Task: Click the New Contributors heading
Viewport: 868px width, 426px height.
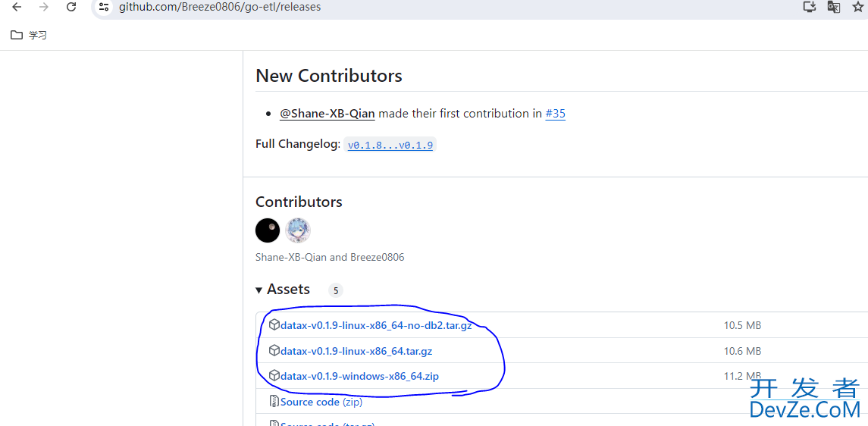Action: click(x=329, y=76)
